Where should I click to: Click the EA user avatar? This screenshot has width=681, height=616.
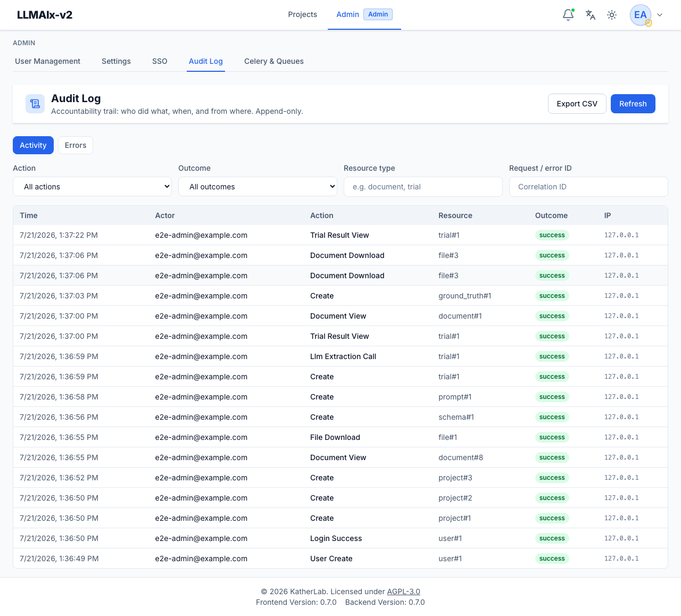pyautogui.click(x=641, y=15)
